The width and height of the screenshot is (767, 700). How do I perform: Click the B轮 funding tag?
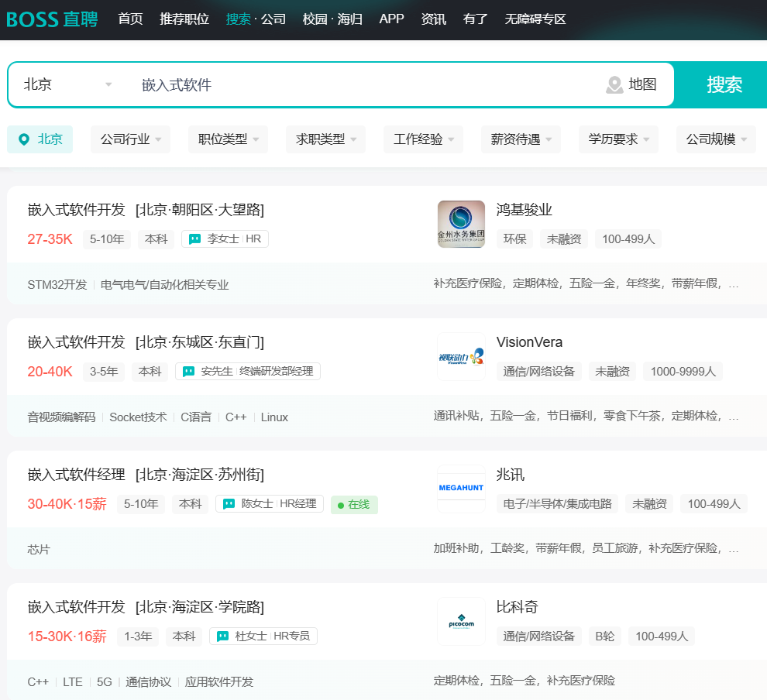[604, 637]
